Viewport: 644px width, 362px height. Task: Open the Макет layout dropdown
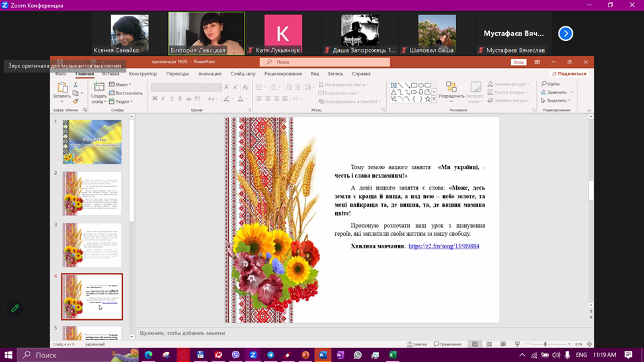pos(120,85)
